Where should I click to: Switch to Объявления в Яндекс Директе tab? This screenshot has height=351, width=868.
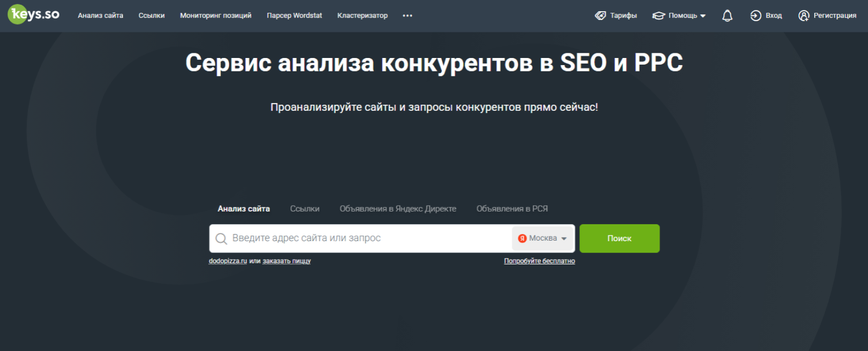pos(398,209)
